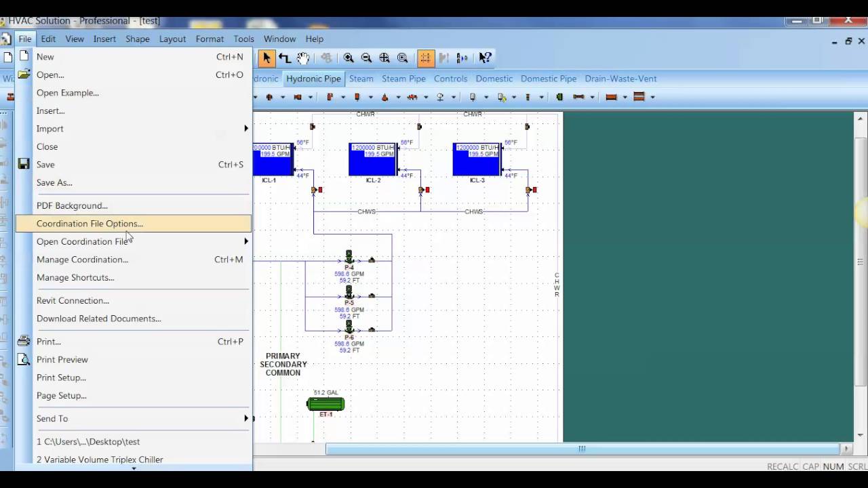
Task: Click the New document icon in File menu
Action: pyautogui.click(x=24, y=56)
